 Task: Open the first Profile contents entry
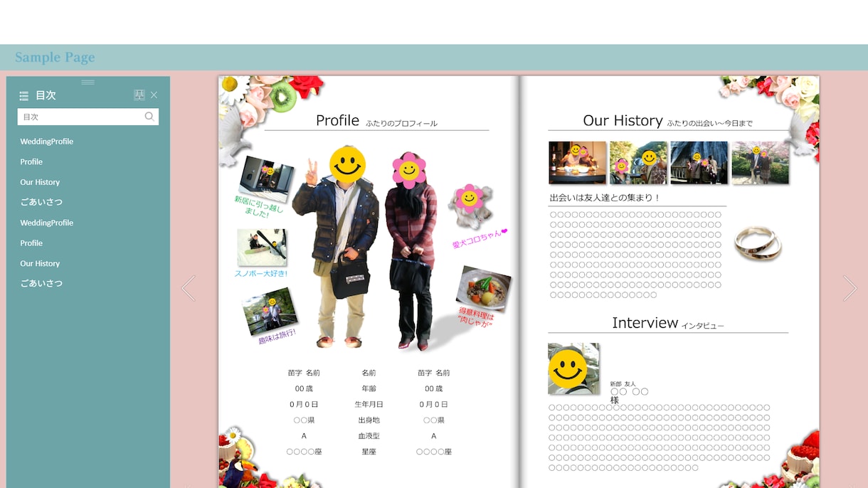[x=31, y=162]
